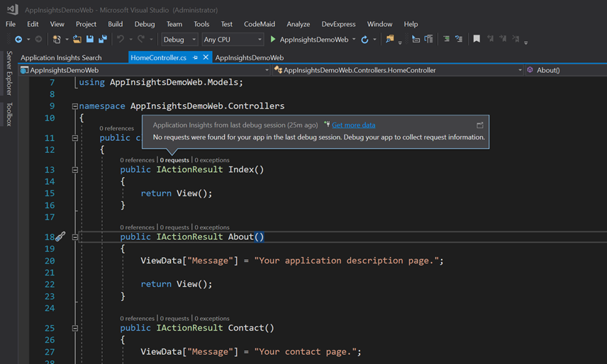Collapse the Index() method
Viewport: 607px width, 364px height.
coord(75,170)
